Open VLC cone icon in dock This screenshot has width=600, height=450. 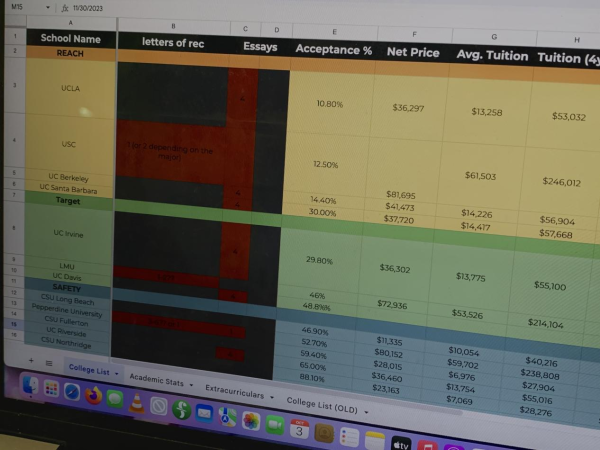[x=137, y=403]
